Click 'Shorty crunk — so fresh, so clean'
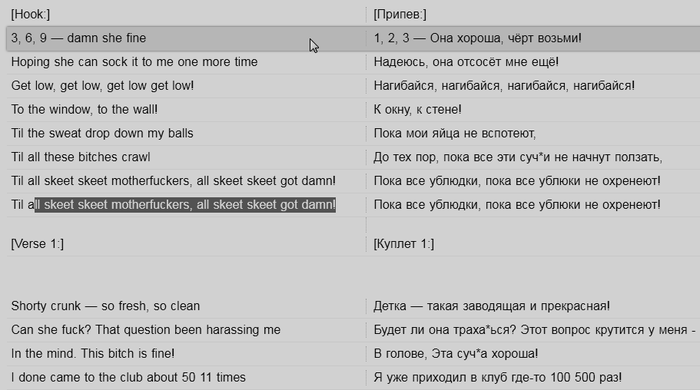 tap(105, 306)
